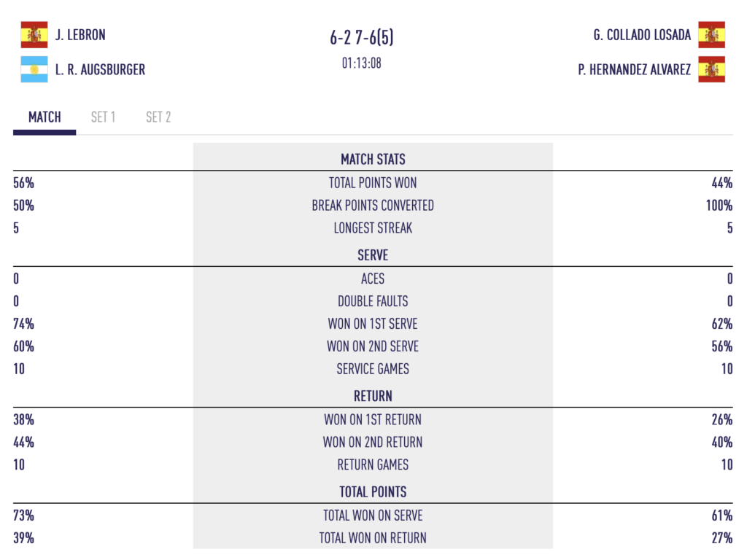This screenshot has width=747, height=560.
Task: Click the flag beside P. Hernandez Alvarez
Action: click(x=711, y=70)
